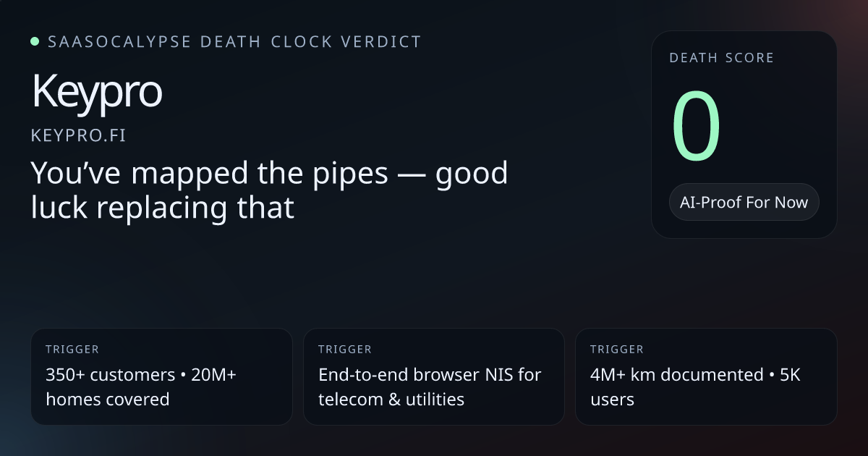Open the KEYPRO.FI domain link

(x=78, y=135)
